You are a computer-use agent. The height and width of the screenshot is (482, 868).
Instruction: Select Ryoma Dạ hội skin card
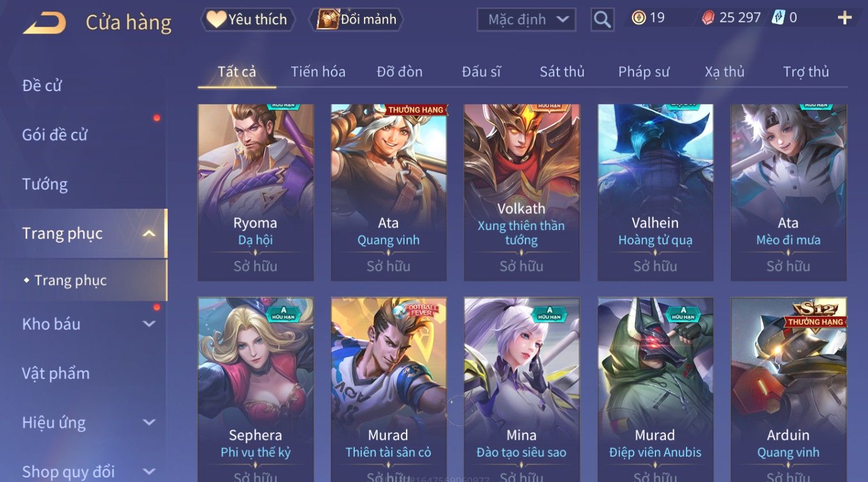(255, 193)
